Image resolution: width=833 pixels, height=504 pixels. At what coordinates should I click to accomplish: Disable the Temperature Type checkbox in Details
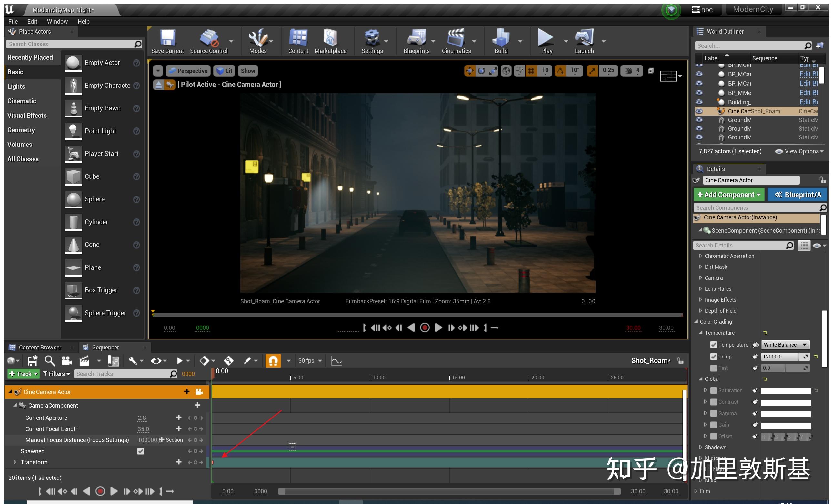click(713, 345)
